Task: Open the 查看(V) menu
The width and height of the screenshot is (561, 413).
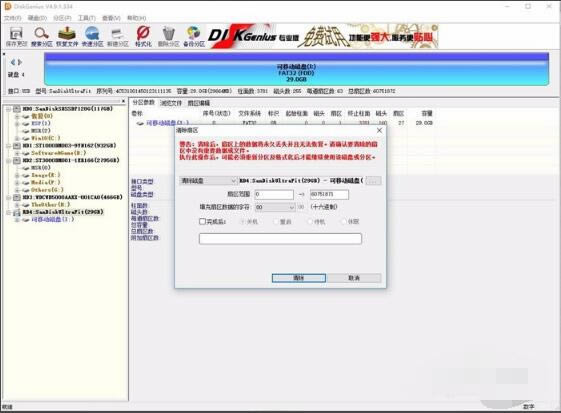Action: 111,18
